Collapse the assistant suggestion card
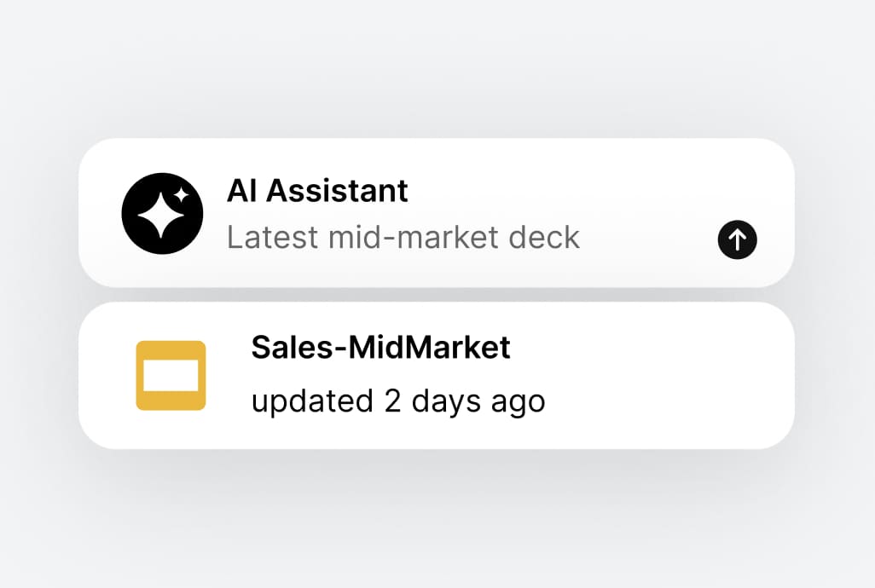 click(x=437, y=211)
